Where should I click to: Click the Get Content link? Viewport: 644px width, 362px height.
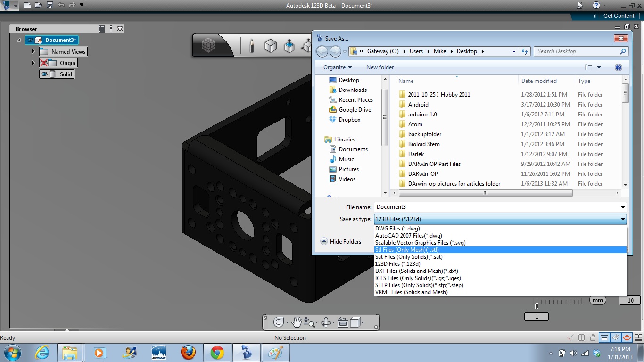[x=619, y=16]
